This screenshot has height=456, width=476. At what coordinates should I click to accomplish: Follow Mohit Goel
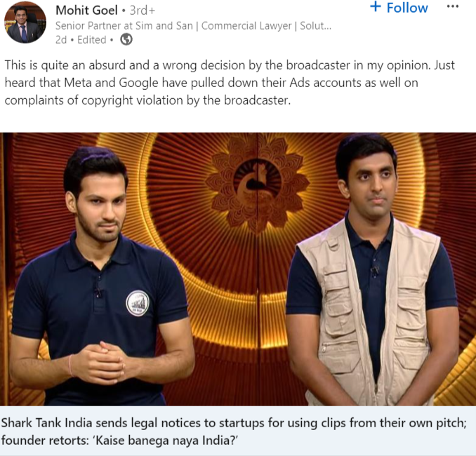399,7
